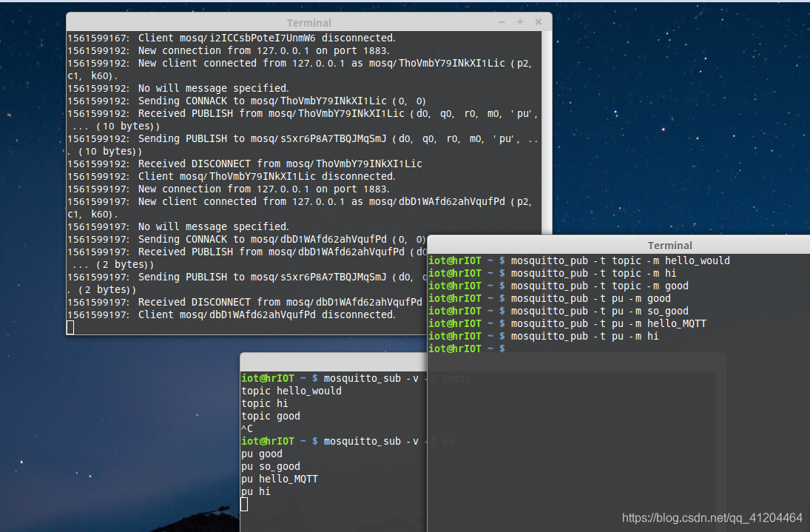Click 'Client mosq/ThoVmbY79INkXI1Lic disconnected' line
This screenshot has width=810, height=532.
(x=232, y=177)
